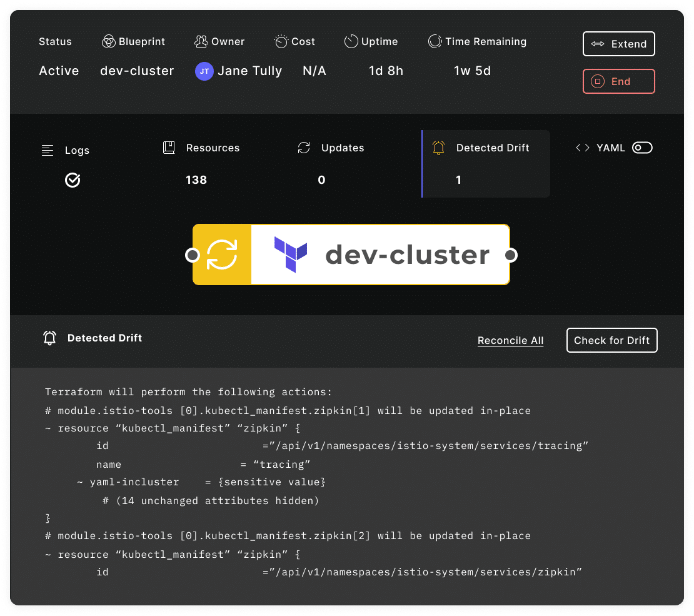Click the 138 resources count
The image size is (694, 616).
click(x=196, y=179)
